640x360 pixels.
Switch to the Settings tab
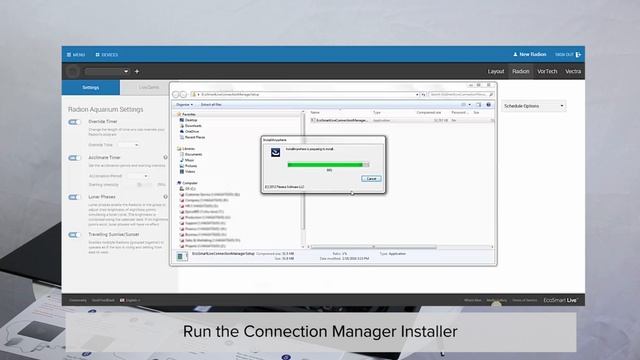pyautogui.click(x=91, y=87)
